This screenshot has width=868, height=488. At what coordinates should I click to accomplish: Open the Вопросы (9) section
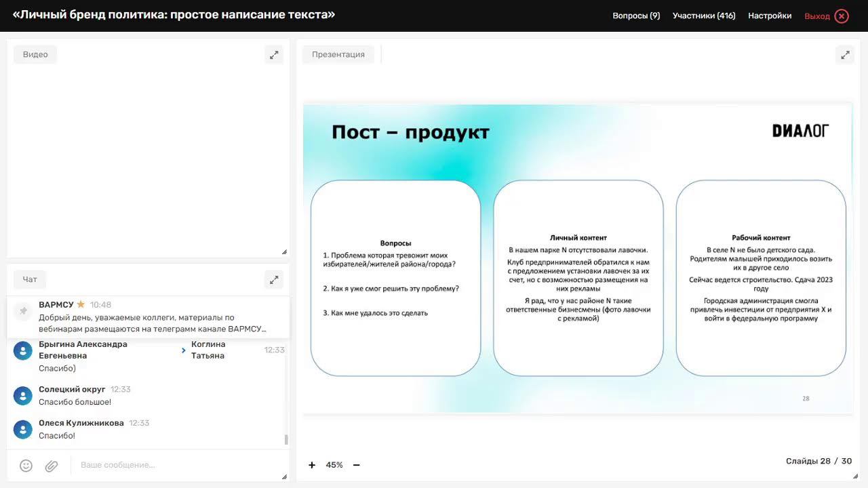coord(636,16)
